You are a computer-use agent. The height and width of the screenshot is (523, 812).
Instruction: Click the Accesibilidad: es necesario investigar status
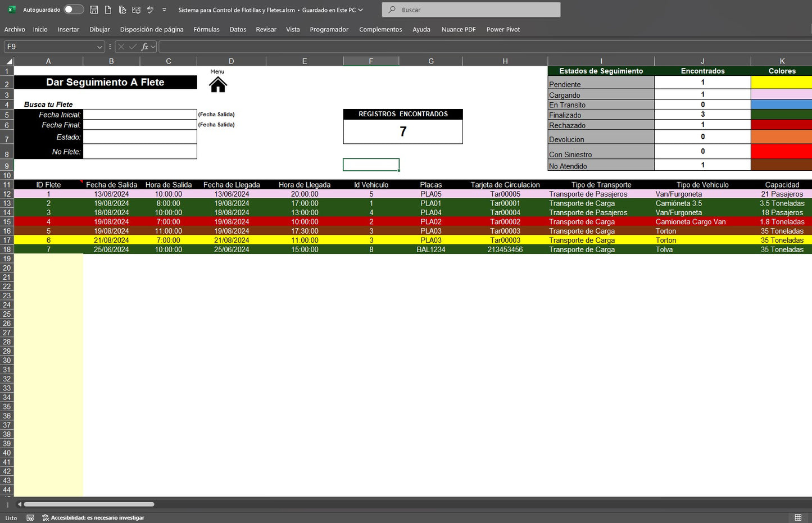click(x=97, y=518)
